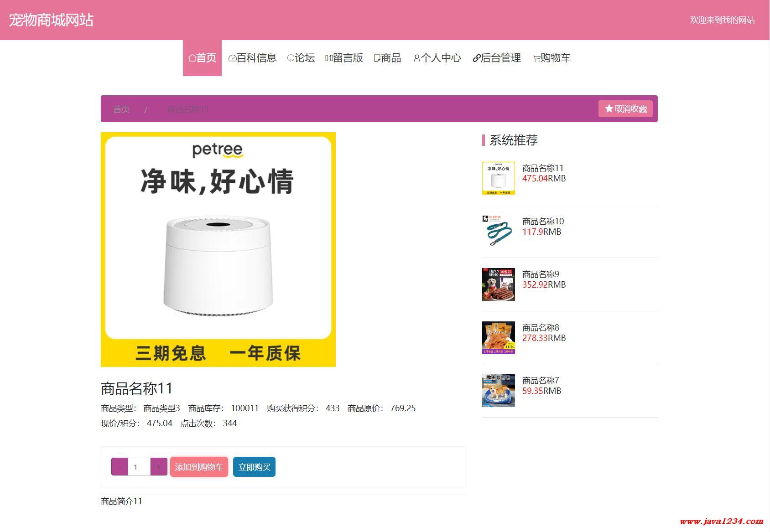
Task: Click the 商品简介11 description text
Action: pos(121,501)
